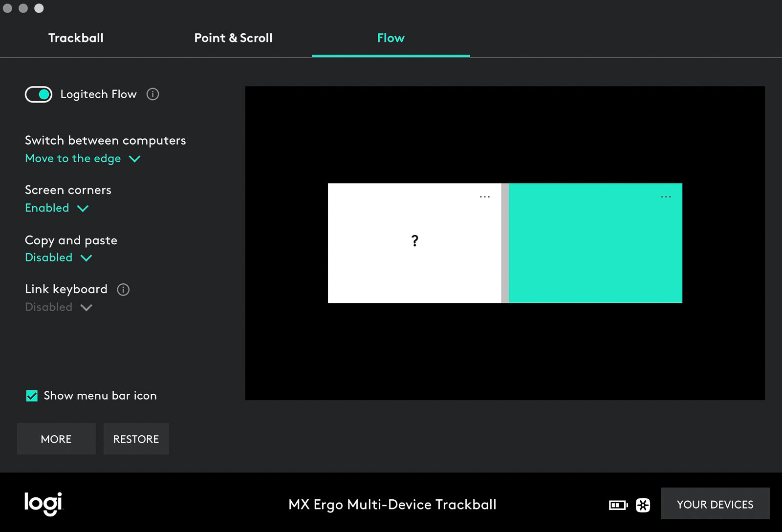Open Link keyboard Disabled dropdown
782x532 pixels.
[x=59, y=307]
